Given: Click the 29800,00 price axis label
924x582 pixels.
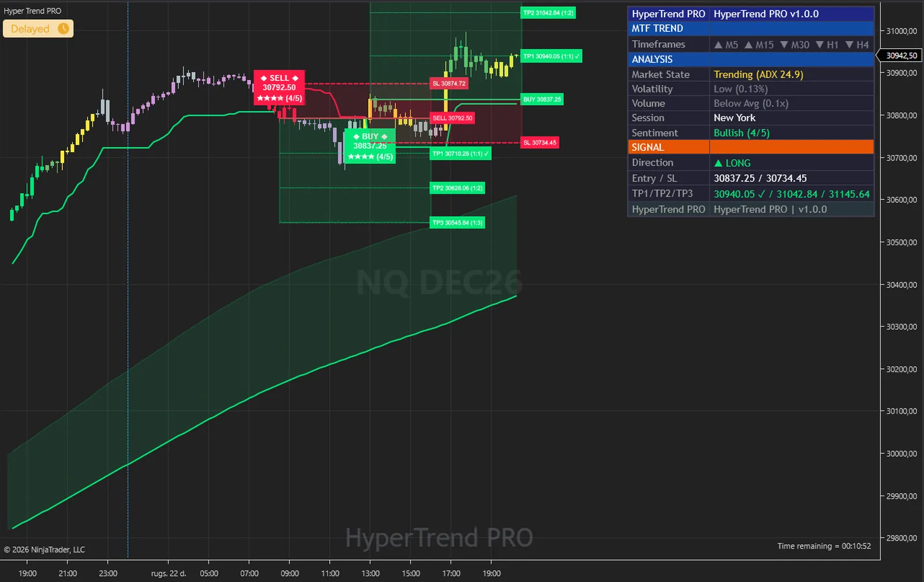Looking at the screenshot, I should click(901, 538).
